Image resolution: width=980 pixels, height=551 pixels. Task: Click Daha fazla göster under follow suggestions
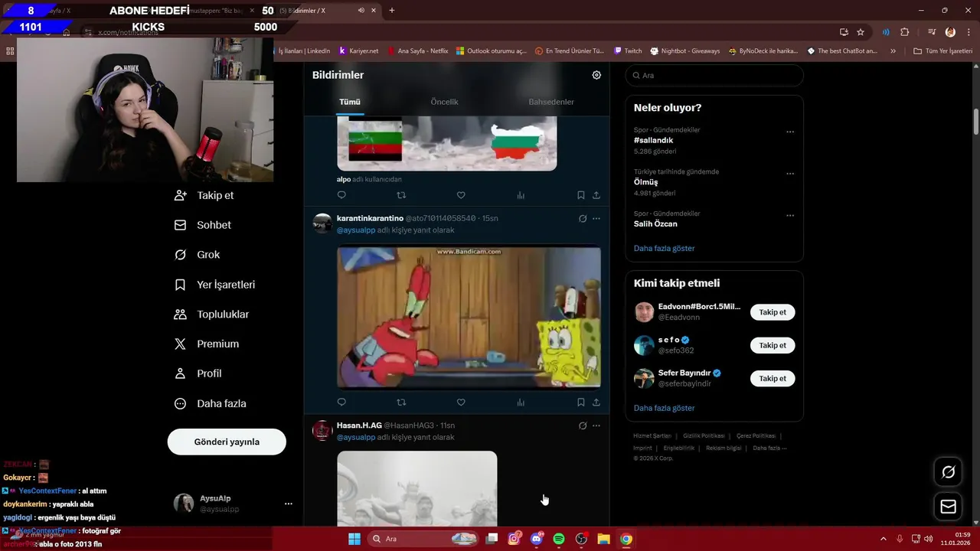coord(665,408)
